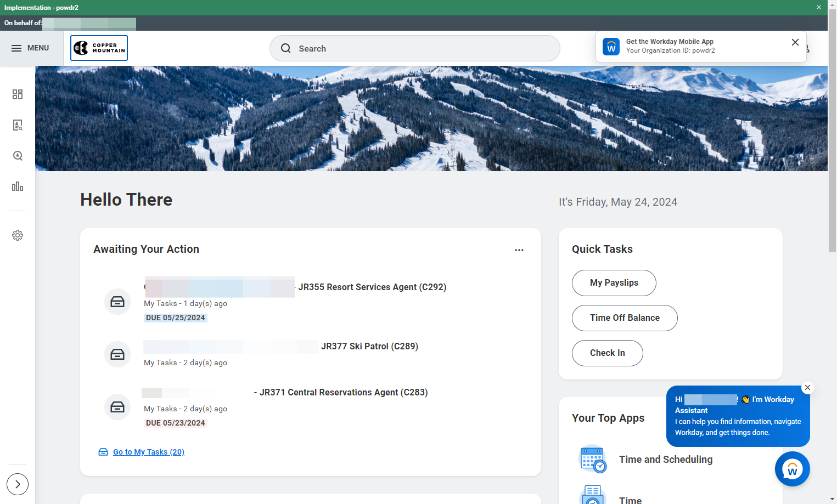Open the dashboard grid sidebar icon

[x=18, y=94]
